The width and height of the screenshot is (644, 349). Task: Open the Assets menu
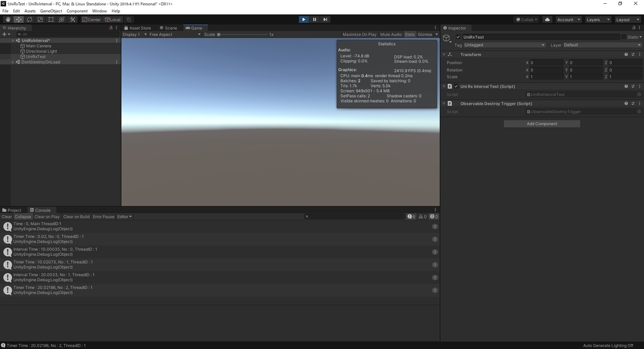(x=30, y=11)
